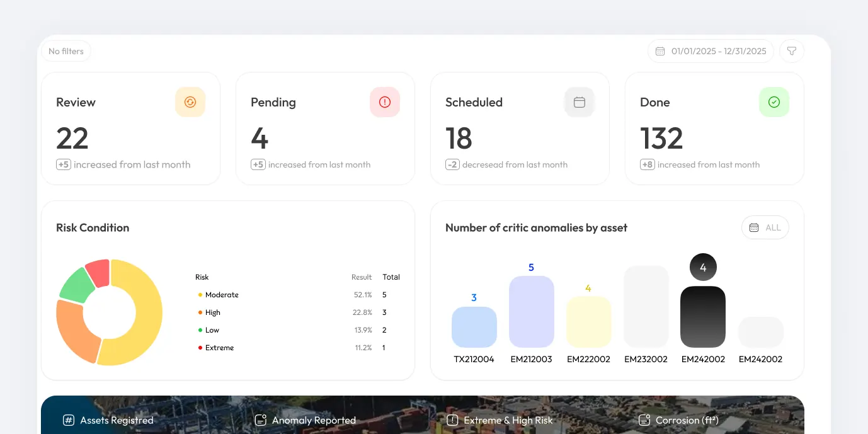Viewport: 868px width, 434px height.
Task: Select the highlighted black EM242002 bar
Action: (x=703, y=317)
